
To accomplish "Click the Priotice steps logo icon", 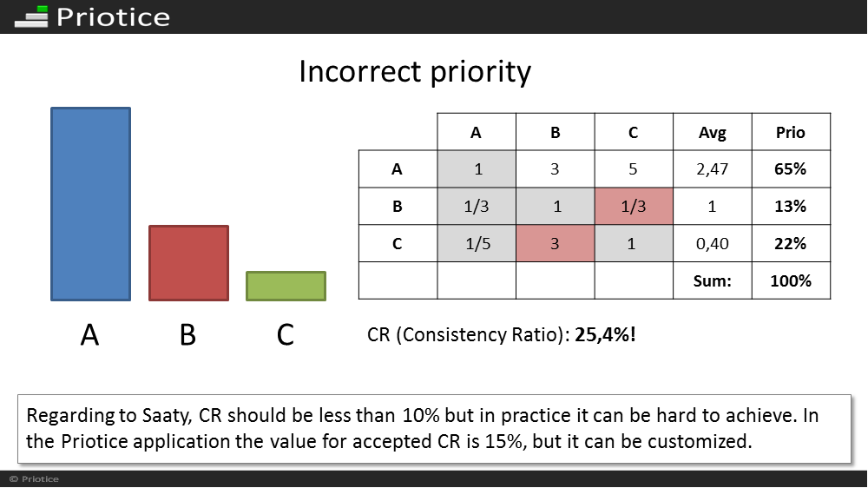I will (31, 16).
